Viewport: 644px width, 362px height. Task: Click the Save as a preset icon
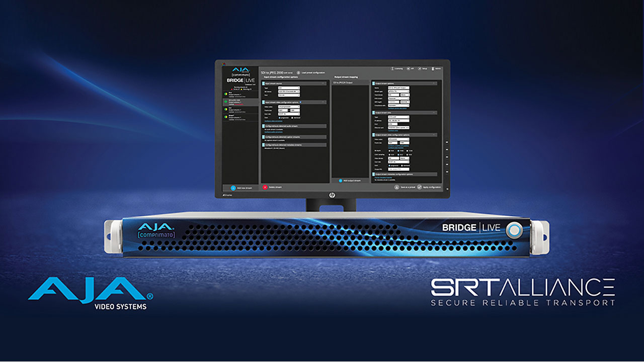point(396,188)
